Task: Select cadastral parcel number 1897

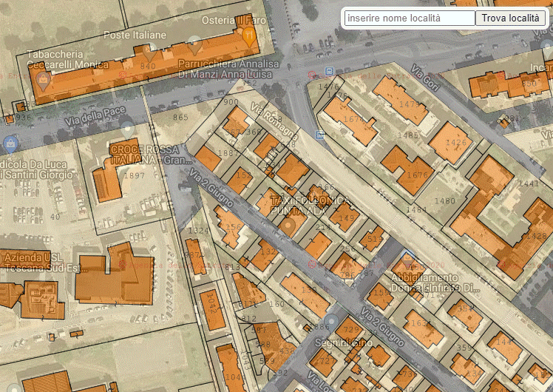Action: tap(134, 176)
